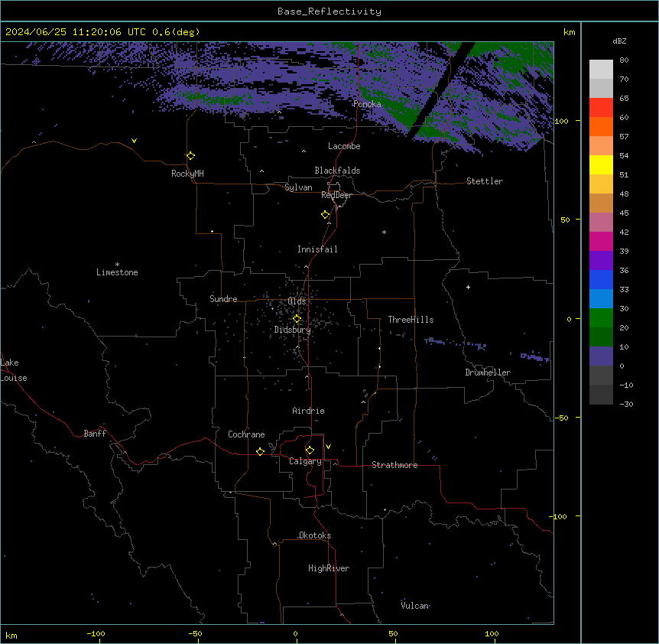
Task: Click the white asterisk marker above Limestone
Action: click(117, 265)
